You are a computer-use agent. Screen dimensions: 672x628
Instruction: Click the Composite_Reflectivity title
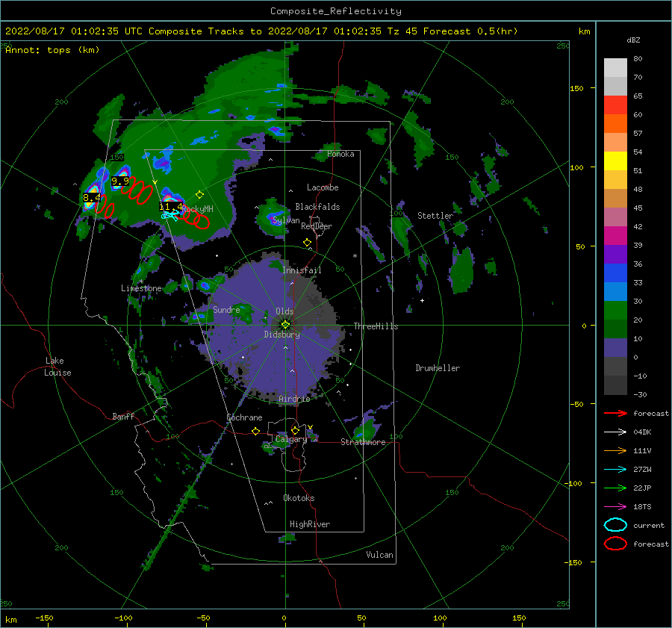pos(336,11)
